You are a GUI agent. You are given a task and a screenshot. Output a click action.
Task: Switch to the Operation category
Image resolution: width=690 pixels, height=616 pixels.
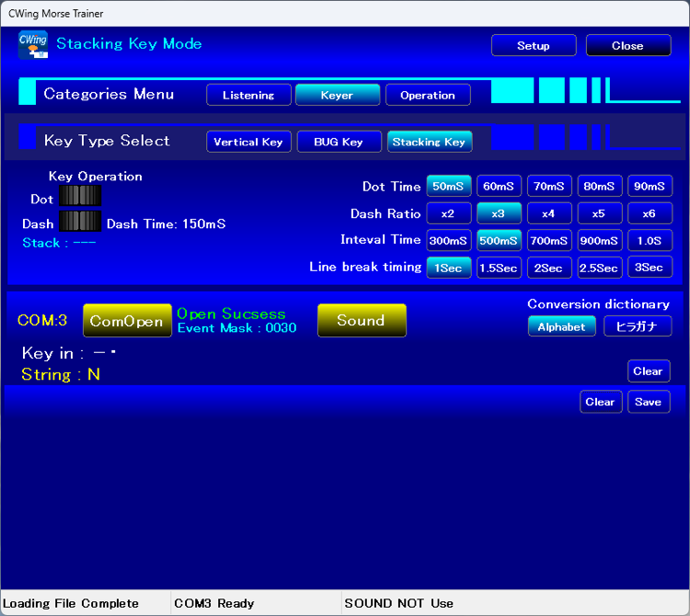pyautogui.click(x=428, y=95)
